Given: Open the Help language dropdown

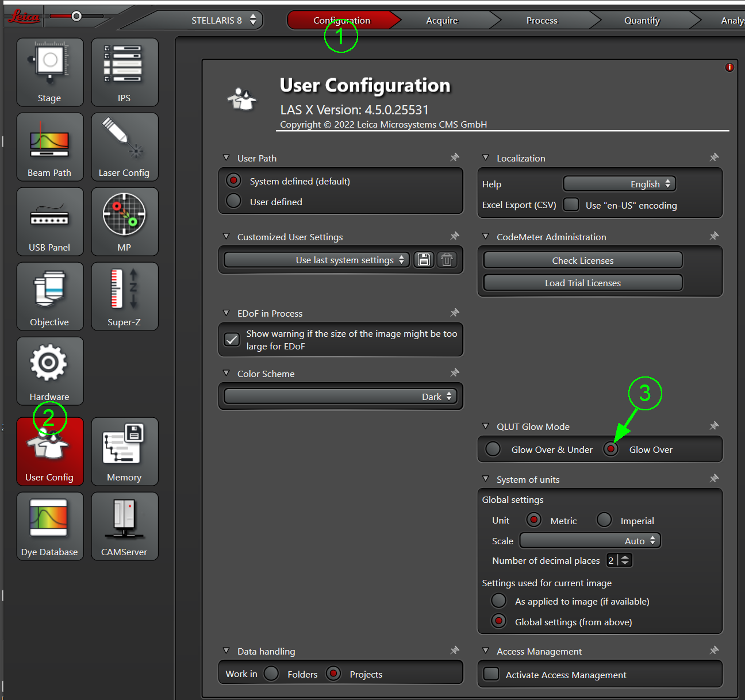Looking at the screenshot, I should click(619, 184).
